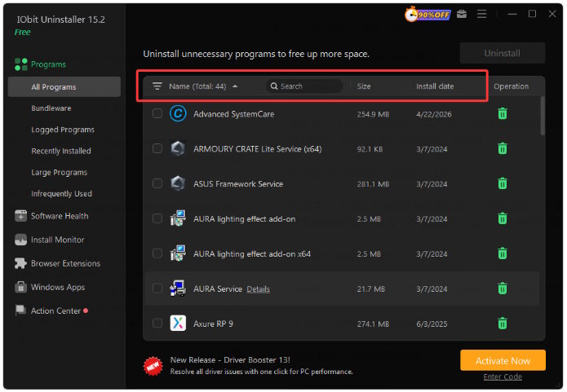Open the hamburger options menu
The width and height of the screenshot is (567, 392).
(x=481, y=14)
